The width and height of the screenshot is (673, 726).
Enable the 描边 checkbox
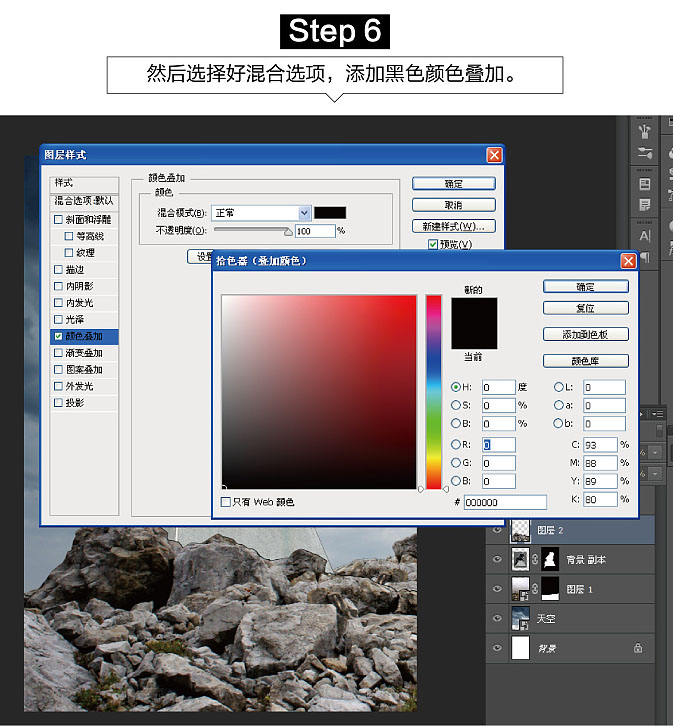click(58, 269)
